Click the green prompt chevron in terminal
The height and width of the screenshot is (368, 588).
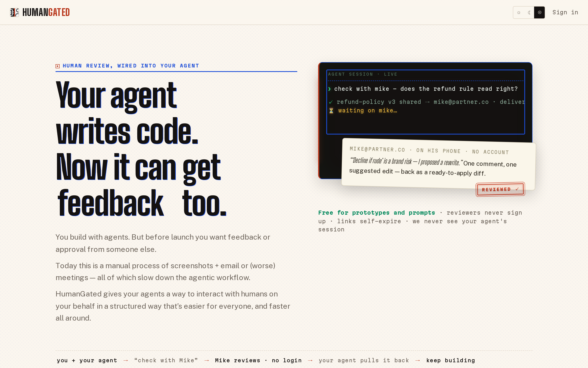[330, 89]
